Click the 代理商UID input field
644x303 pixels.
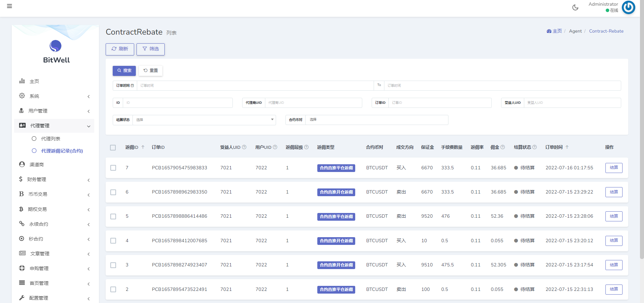[313, 103]
